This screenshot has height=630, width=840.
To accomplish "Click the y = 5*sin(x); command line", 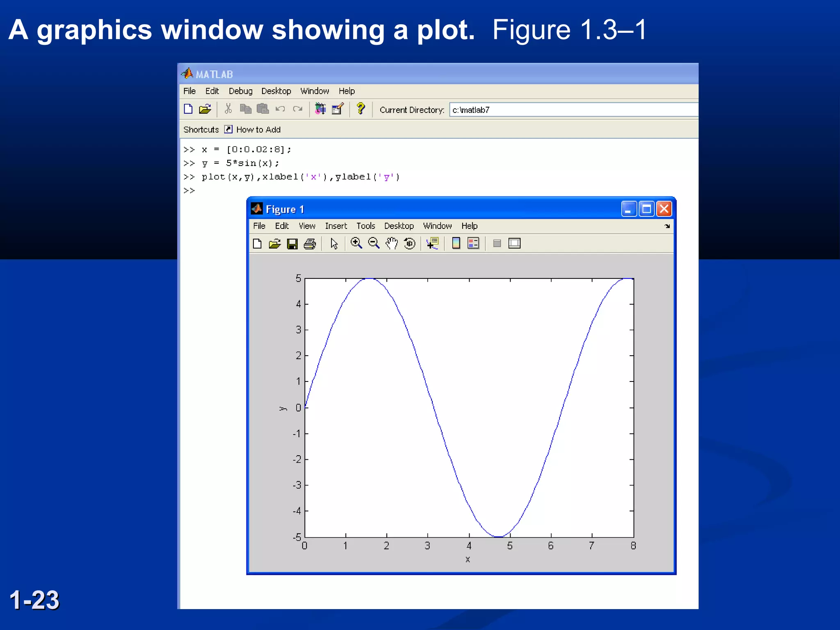I will coord(240,163).
